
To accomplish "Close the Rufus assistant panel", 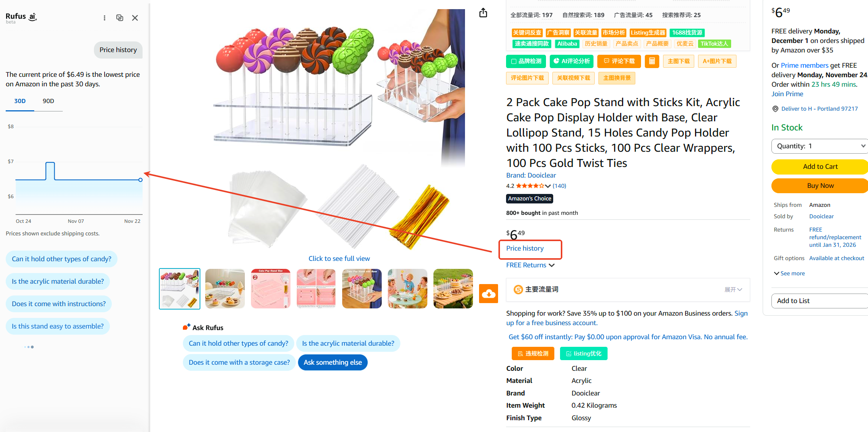I will (x=135, y=18).
